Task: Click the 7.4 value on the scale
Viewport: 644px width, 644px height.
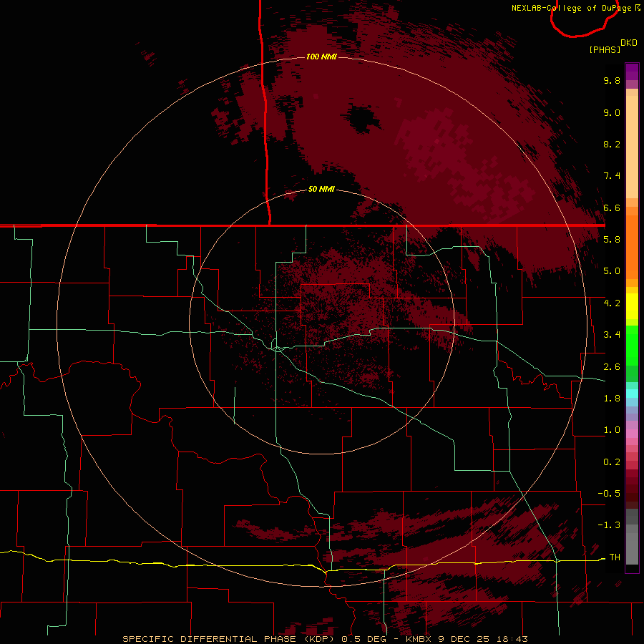Action: click(612, 176)
